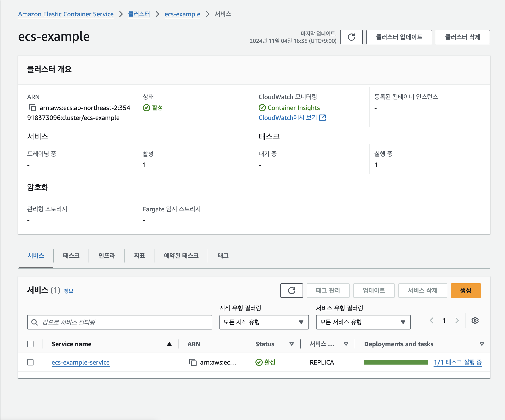Switch to the 인프라 tab
Screen dimensions: 505x420
click(x=106, y=256)
